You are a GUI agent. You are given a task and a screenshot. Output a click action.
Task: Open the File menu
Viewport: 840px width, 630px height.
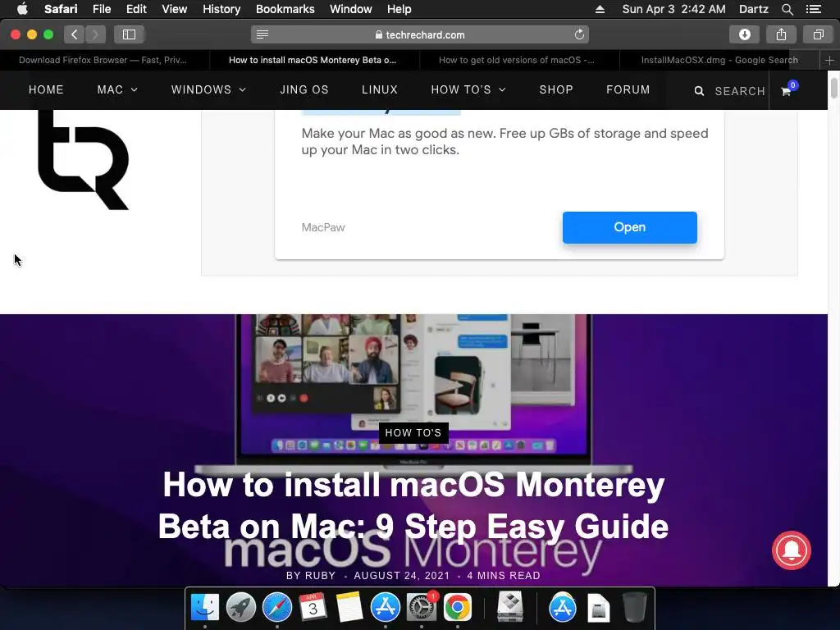(x=101, y=9)
